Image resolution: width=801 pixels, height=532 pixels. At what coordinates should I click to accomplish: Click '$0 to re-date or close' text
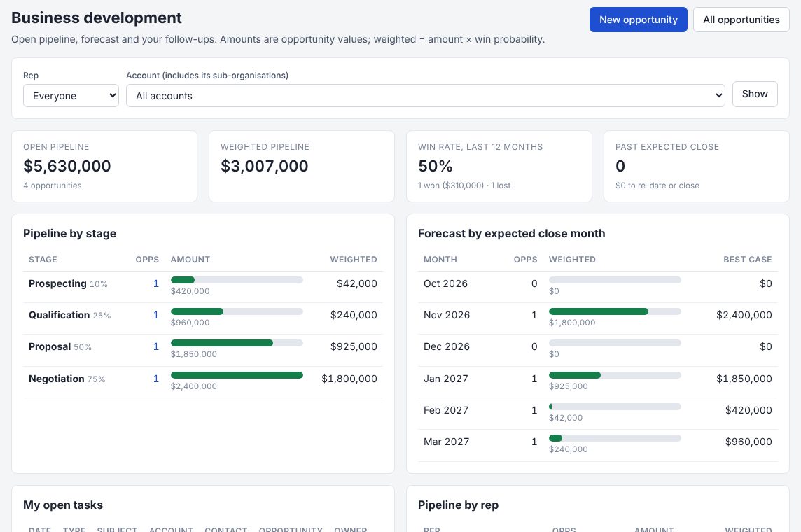(x=657, y=185)
